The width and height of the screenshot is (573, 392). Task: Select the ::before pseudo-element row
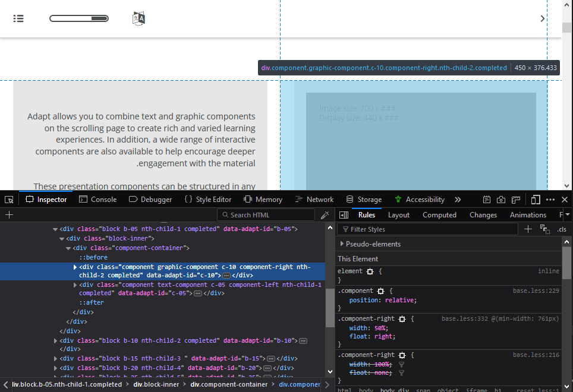click(x=93, y=257)
